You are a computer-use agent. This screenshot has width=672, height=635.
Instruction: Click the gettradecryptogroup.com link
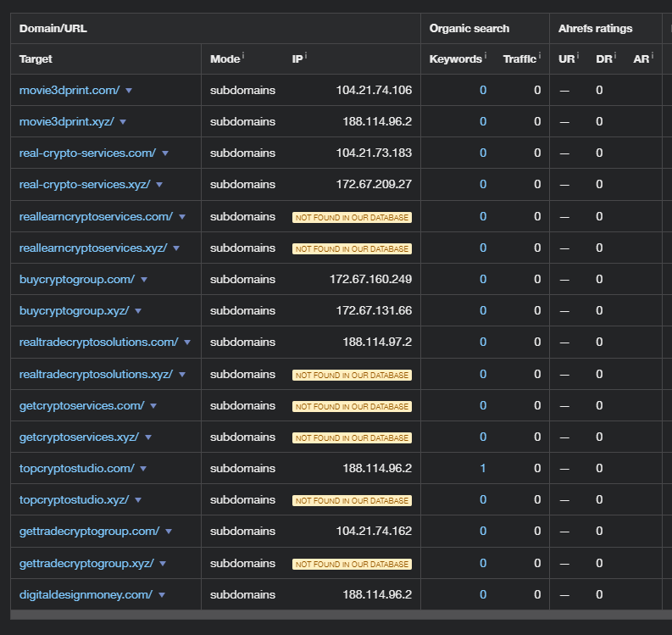click(89, 531)
